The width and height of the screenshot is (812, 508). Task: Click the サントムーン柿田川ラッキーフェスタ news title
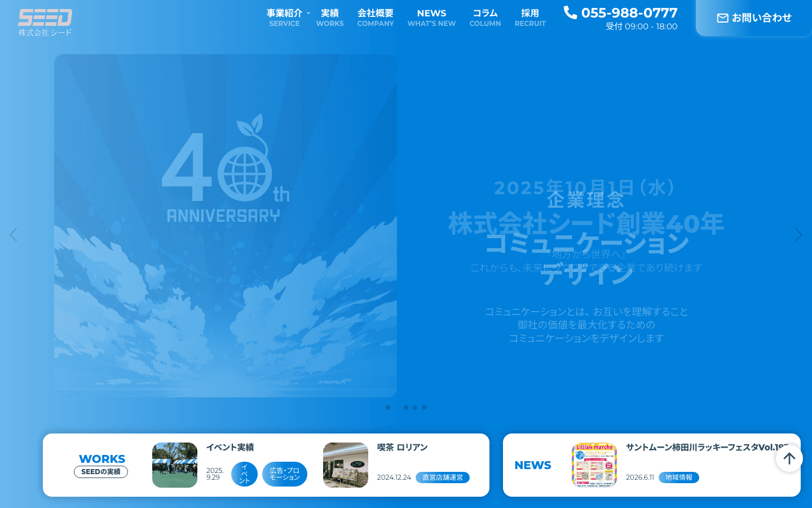(x=707, y=448)
